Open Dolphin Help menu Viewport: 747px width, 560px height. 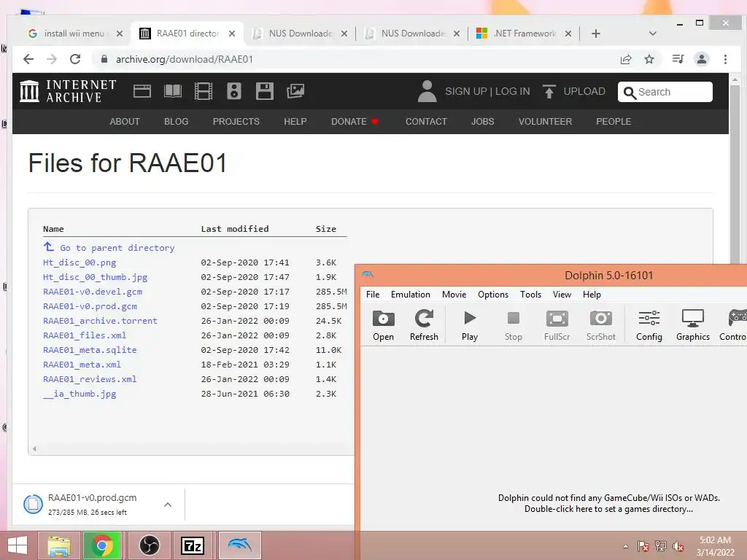[592, 295]
